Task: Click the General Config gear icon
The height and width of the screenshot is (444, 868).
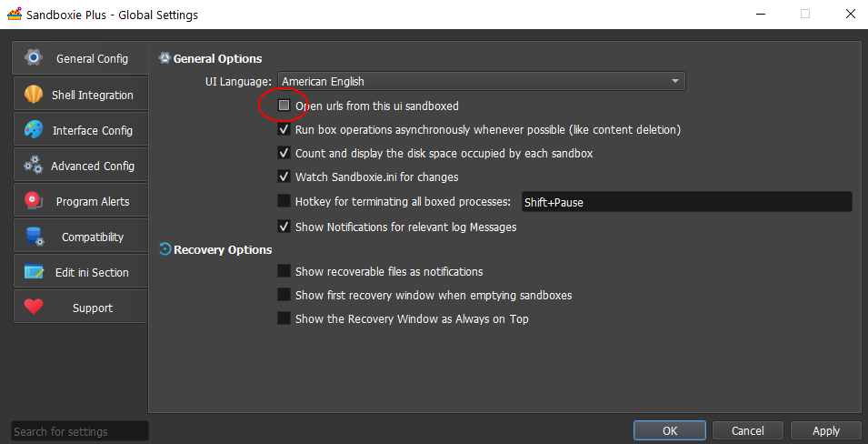Action: coord(34,57)
